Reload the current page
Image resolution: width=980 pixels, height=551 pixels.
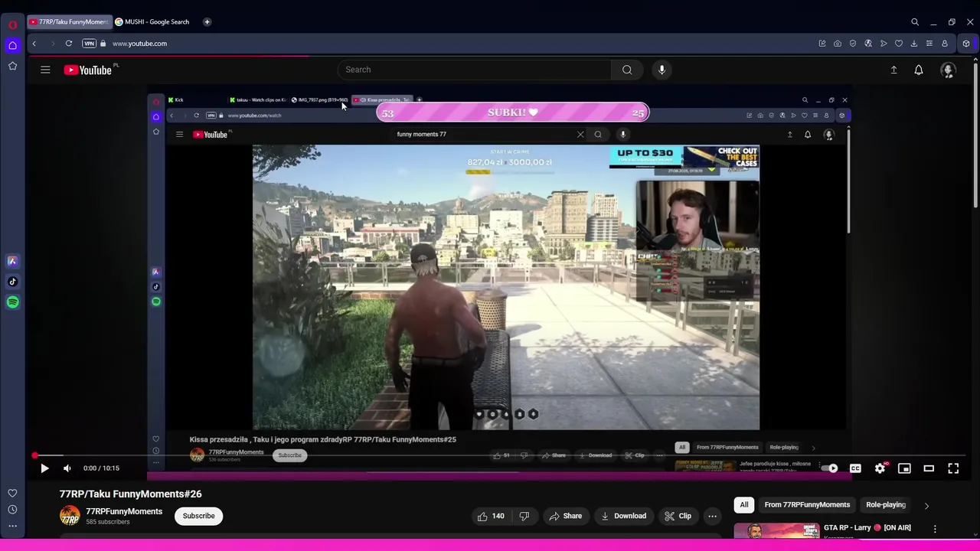(x=69, y=44)
